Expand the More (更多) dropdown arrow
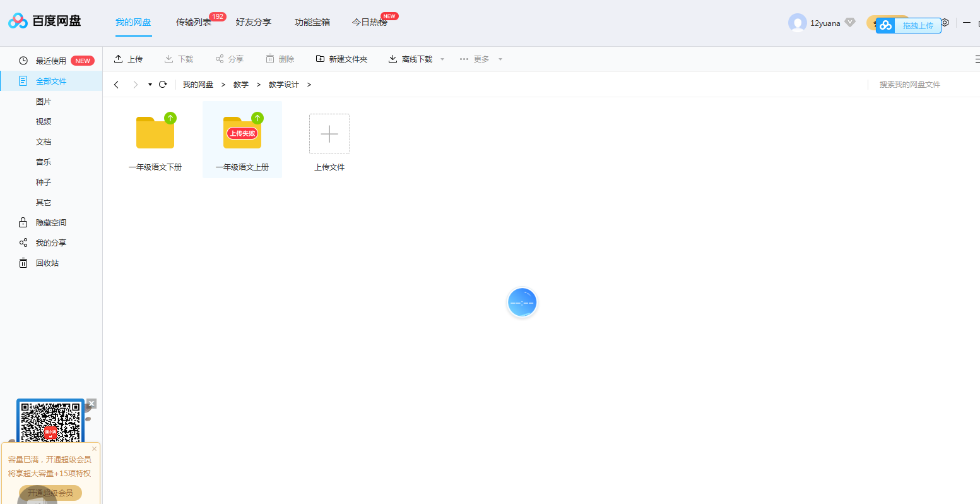This screenshot has width=980, height=504. point(500,59)
